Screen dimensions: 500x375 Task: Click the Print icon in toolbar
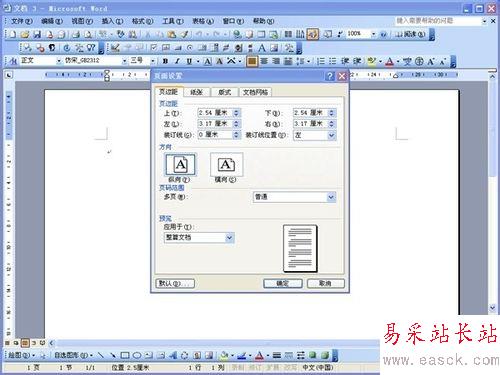pyautogui.click(x=76, y=34)
